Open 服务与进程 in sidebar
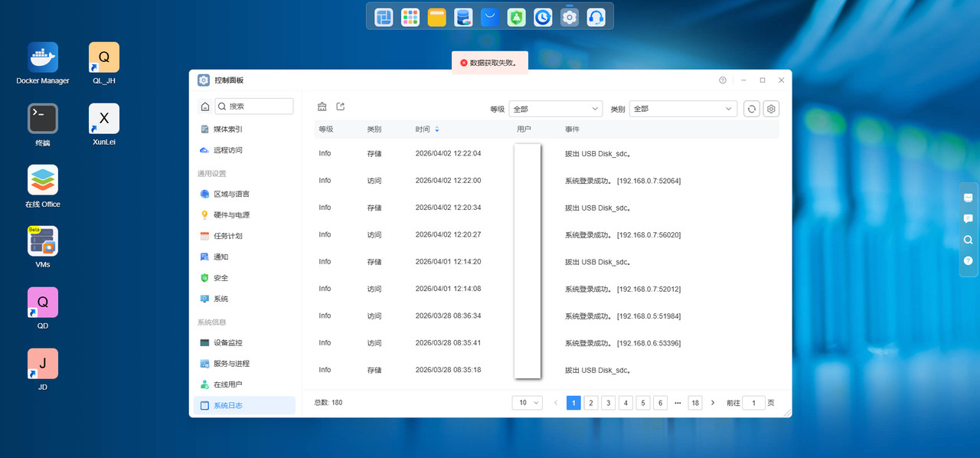The width and height of the screenshot is (980, 458). [x=244, y=364]
